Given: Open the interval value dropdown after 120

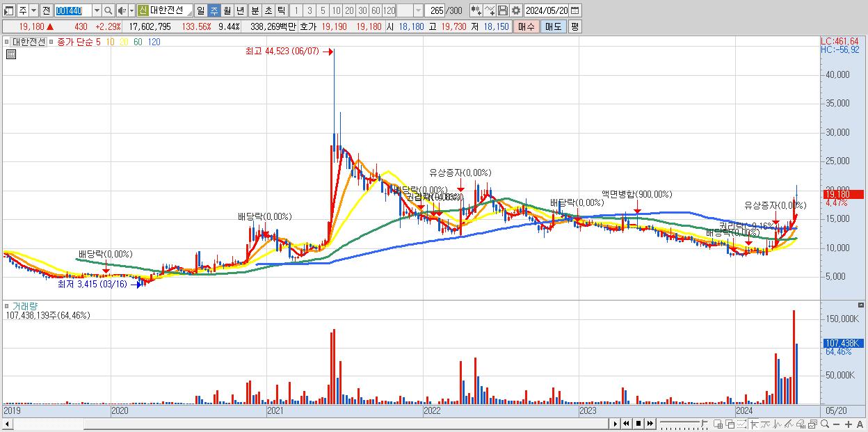Looking at the screenshot, I should pos(419,10).
